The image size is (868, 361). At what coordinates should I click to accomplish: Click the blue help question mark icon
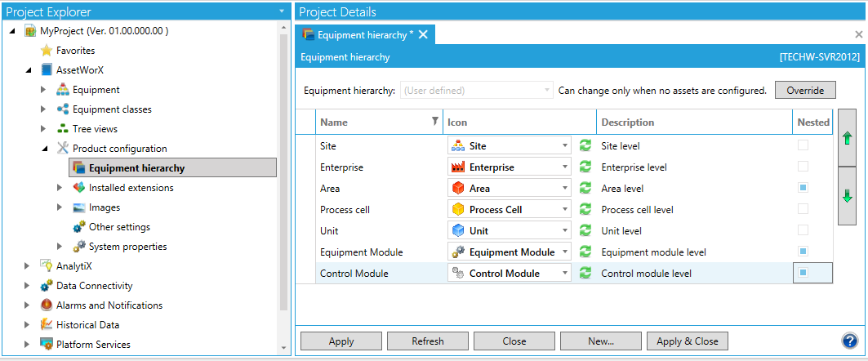(849, 341)
